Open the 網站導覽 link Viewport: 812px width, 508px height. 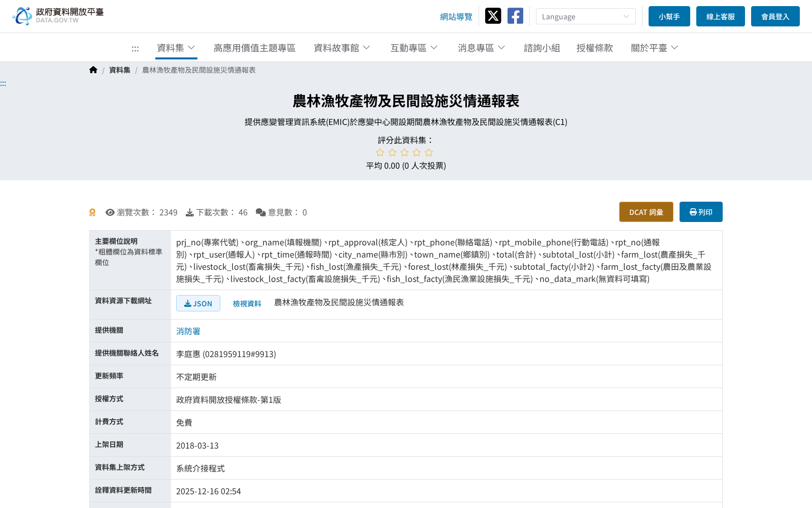coord(456,17)
